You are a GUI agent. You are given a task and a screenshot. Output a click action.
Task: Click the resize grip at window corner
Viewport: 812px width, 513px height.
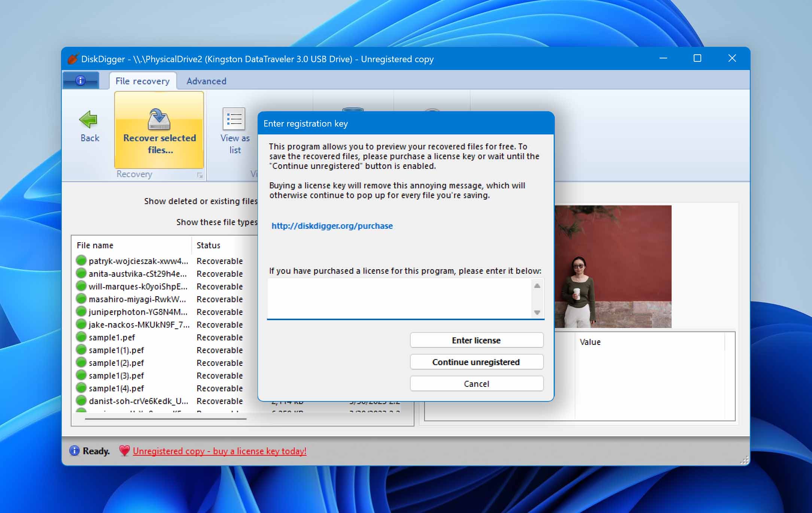(744, 460)
